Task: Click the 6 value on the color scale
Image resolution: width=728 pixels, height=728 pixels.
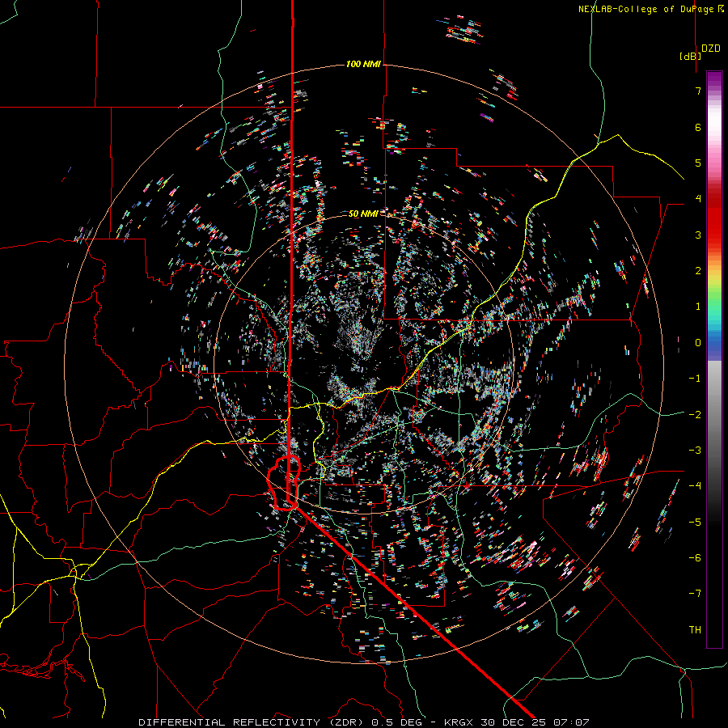Action: (698, 127)
